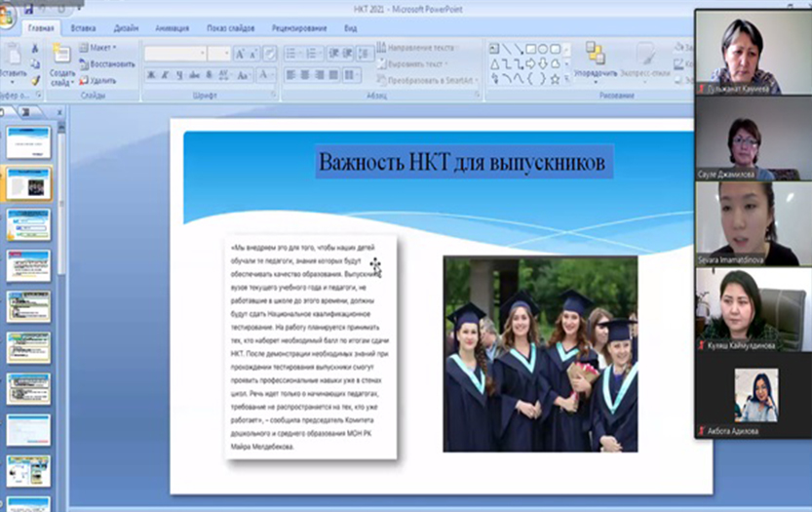The width and height of the screenshot is (812, 512).
Task: Select the Format Painter brush icon
Action: coord(35,80)
